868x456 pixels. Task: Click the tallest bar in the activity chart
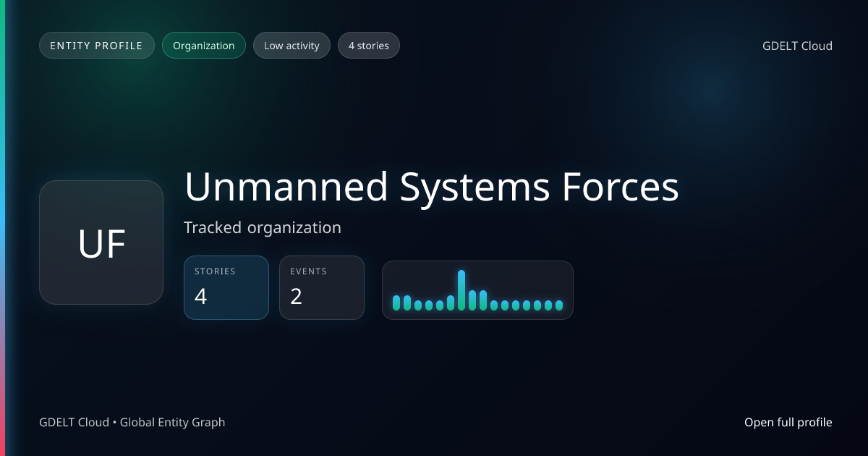click(461, 290)
